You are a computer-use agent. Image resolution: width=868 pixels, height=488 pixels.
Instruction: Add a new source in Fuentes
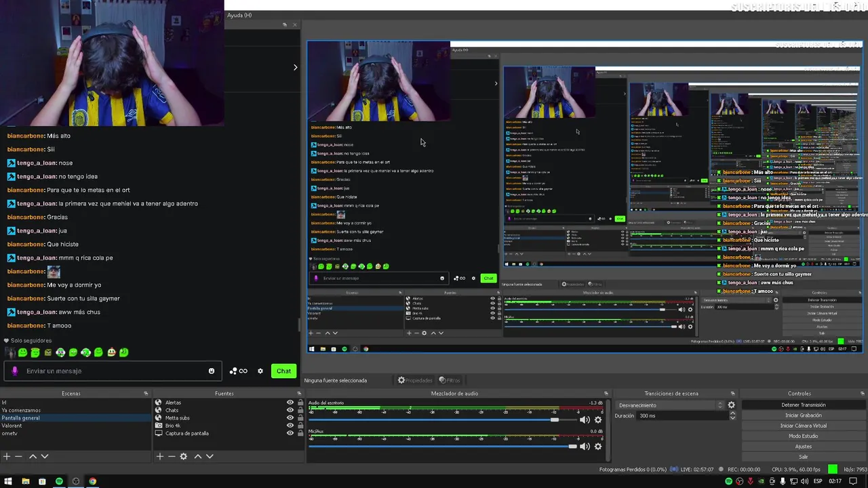pos(160,457)
